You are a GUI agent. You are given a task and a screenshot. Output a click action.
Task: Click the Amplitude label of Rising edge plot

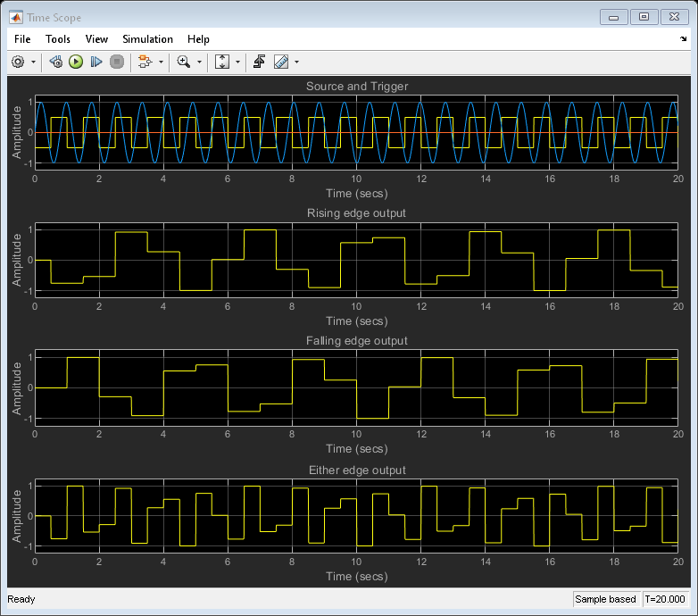point(16,260)
